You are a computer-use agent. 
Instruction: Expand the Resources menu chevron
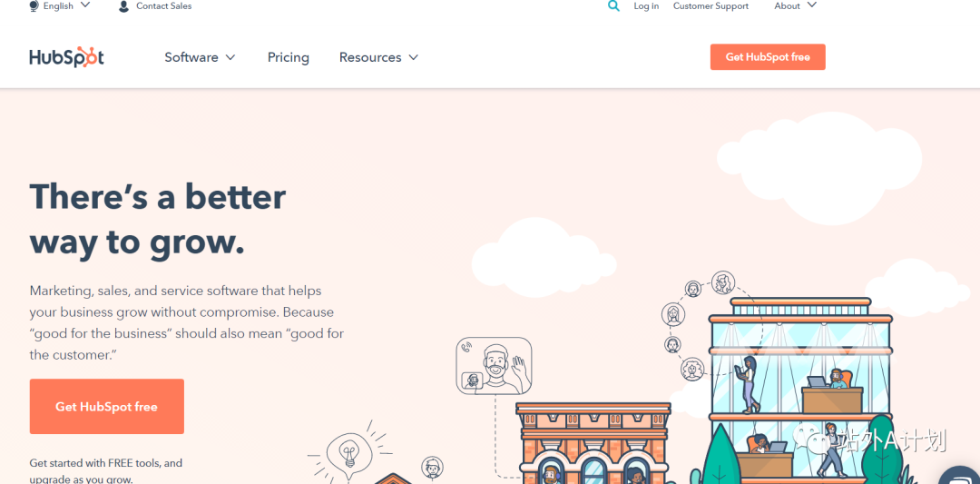point(413,57)
